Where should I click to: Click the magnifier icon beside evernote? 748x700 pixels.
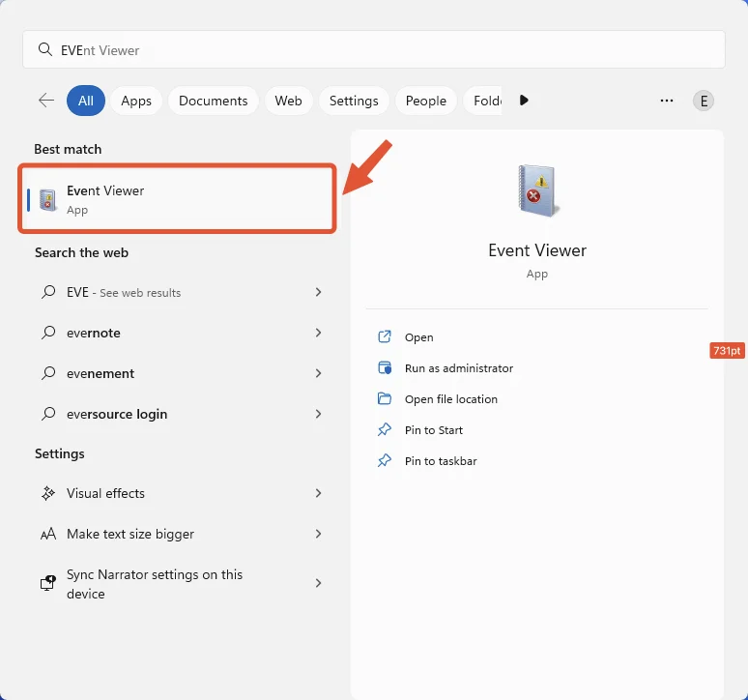point(48,333)
